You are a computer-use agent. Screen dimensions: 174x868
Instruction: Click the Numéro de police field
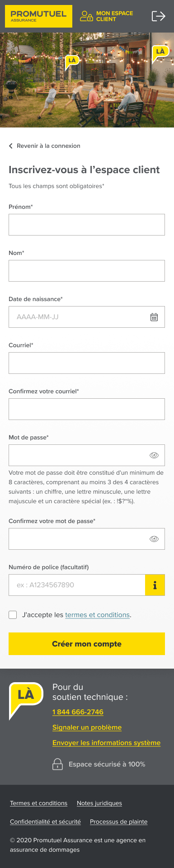pyautogui.click(x=77, y=585)
